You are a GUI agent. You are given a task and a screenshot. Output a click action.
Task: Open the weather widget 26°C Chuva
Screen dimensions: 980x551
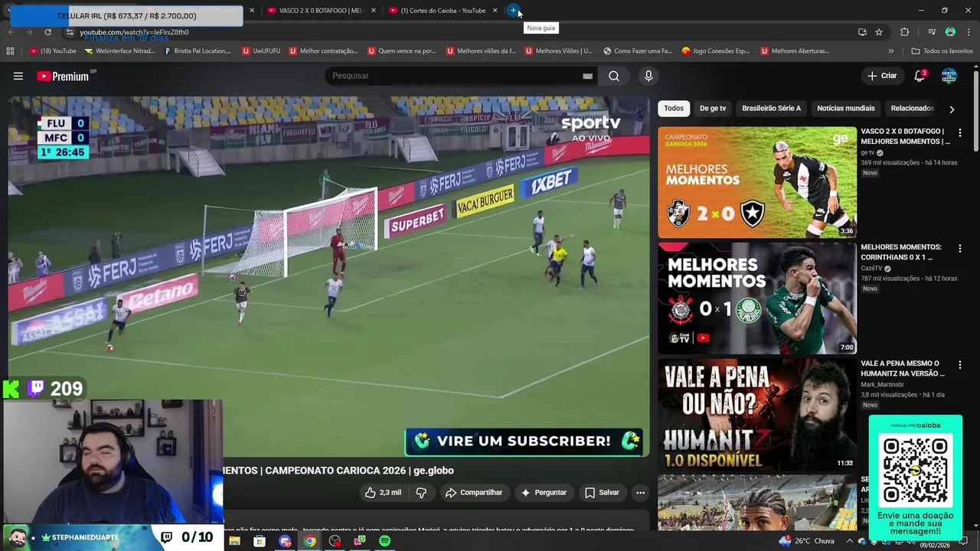[x=807, y=541]
